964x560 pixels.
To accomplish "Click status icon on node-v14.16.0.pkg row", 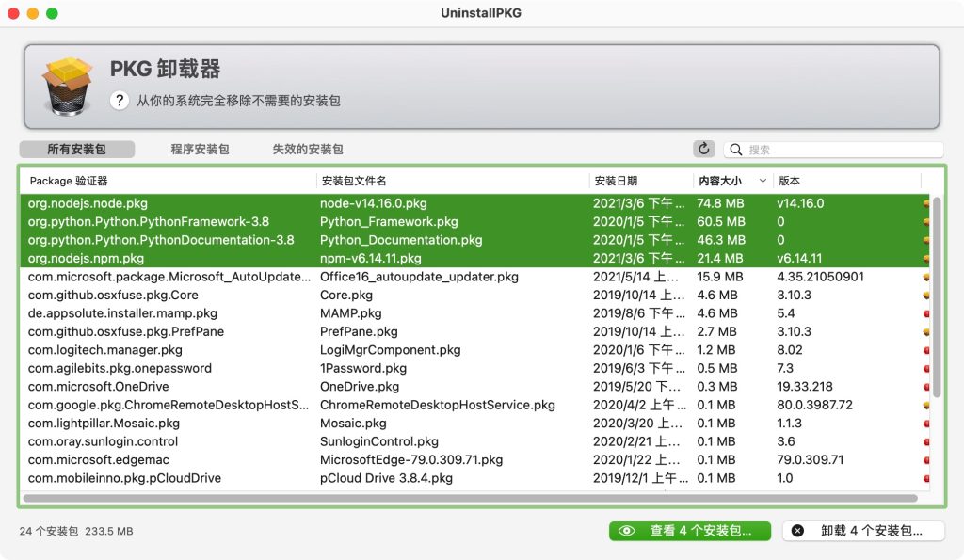I will pyautogui.click(x=926, y=203).
